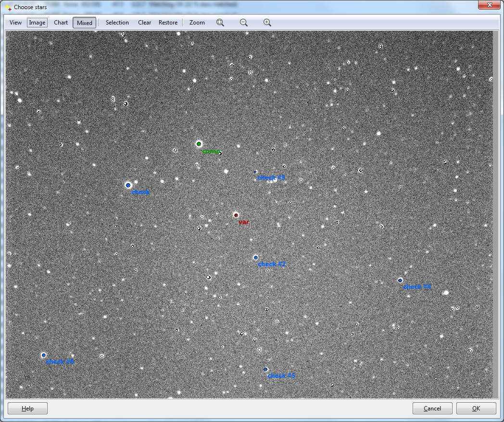Image resolution: width=504 pixels, height=422 pixels.
Task: Click the blue 'check' star marker
Action: (128, 185)
